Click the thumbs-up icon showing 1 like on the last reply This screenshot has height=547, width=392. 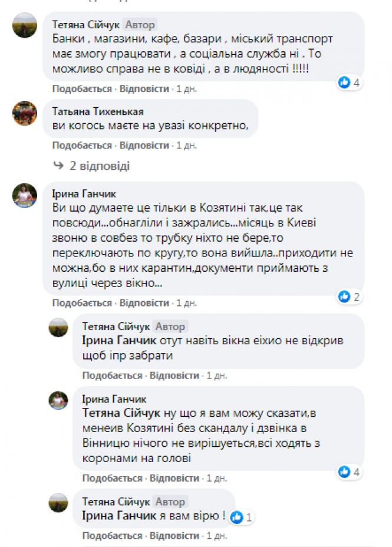tap(236, 516)
